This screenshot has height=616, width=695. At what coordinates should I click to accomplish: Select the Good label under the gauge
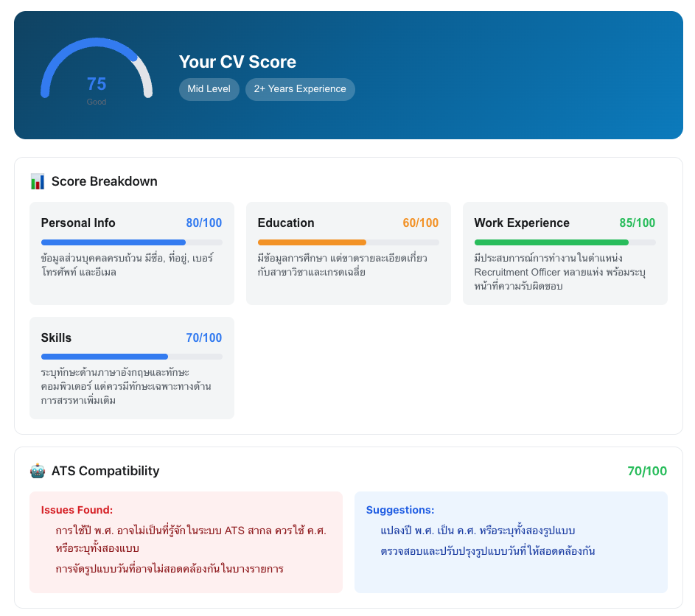(x=97, y=102)
